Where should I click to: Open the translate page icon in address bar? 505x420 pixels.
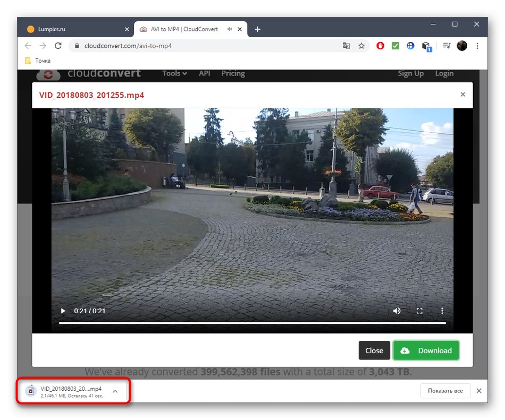(346, 46)
